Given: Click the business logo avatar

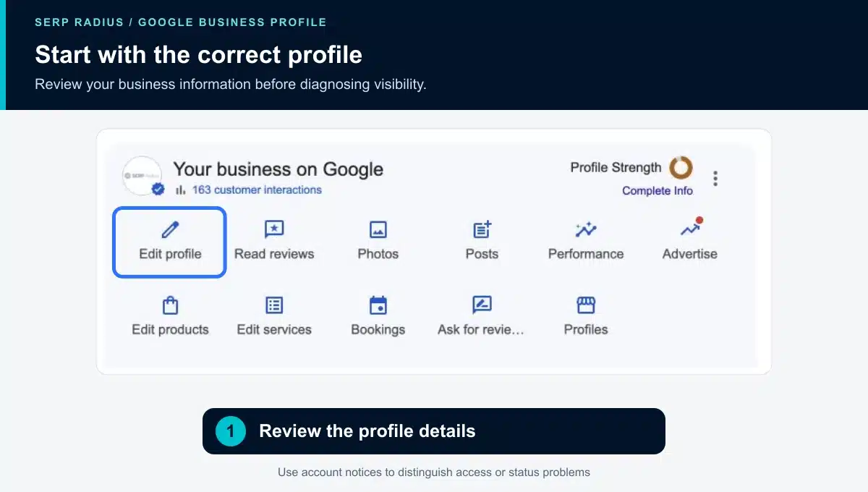Looking at the screenshot, I should coord(142,176).
